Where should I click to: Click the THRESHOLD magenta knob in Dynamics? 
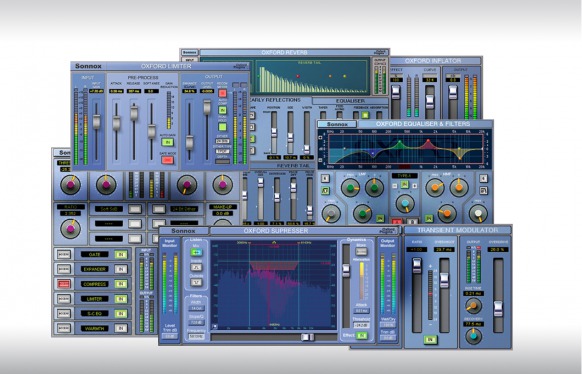(71, 185)
